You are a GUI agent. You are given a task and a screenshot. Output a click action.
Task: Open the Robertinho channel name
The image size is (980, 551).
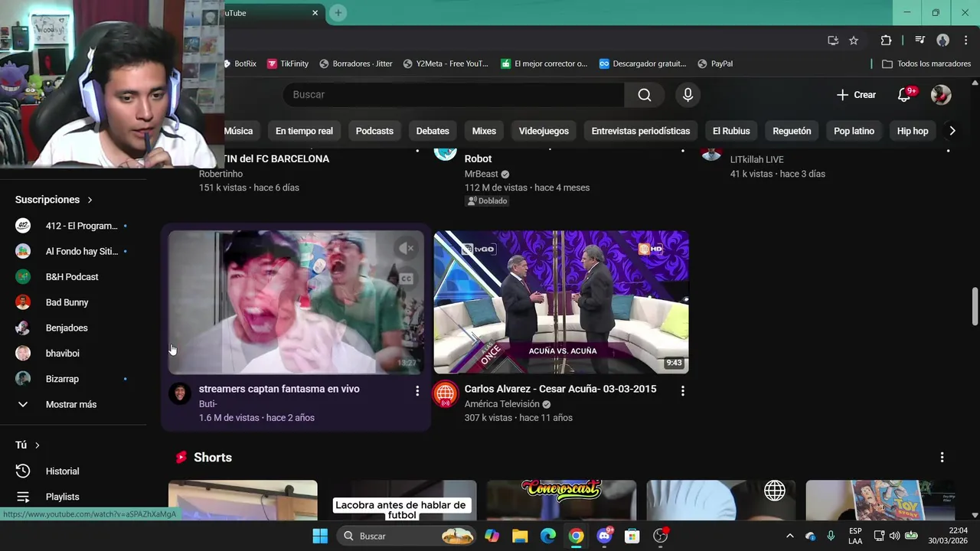coord(220,174)
